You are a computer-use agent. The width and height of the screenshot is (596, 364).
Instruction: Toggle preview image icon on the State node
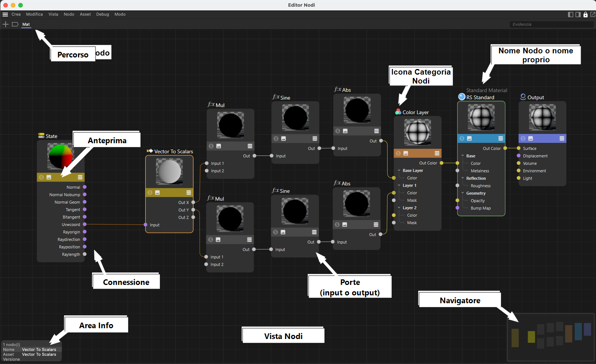(x=49, y=177)
